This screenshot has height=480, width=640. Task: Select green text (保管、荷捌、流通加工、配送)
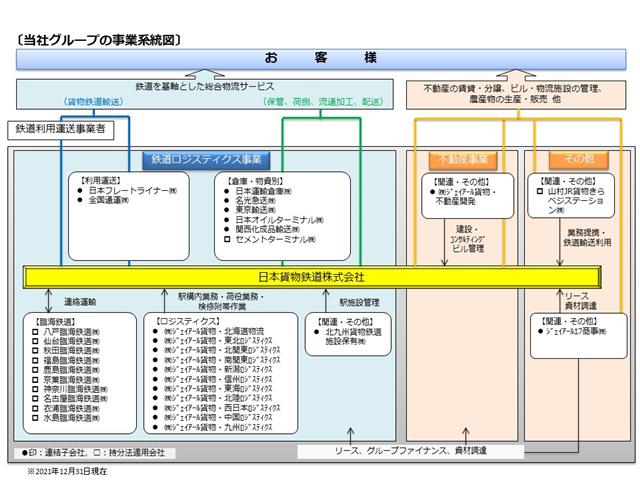(x=324, y=102)
